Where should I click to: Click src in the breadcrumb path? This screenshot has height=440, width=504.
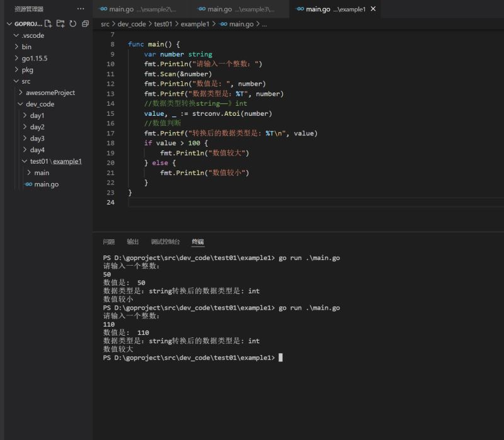[105, 24]
